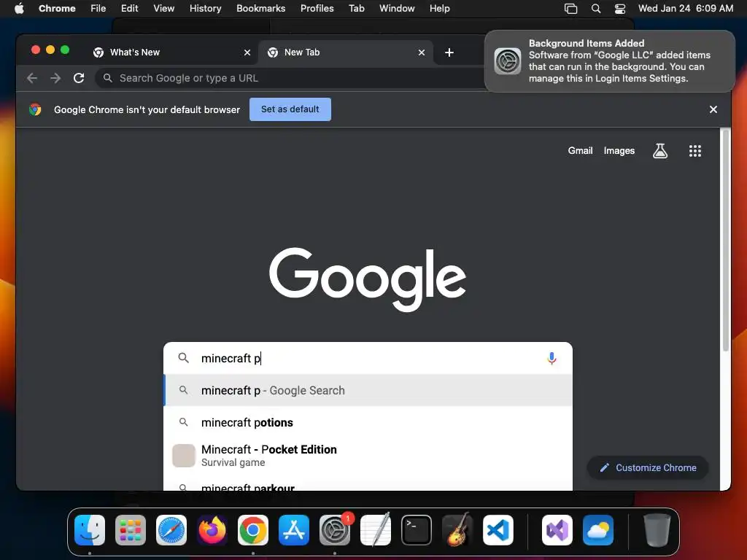Click Chrome logo in default browser bar
The image size is (747, 560).
pyautogui.click(x=35, y=109)
